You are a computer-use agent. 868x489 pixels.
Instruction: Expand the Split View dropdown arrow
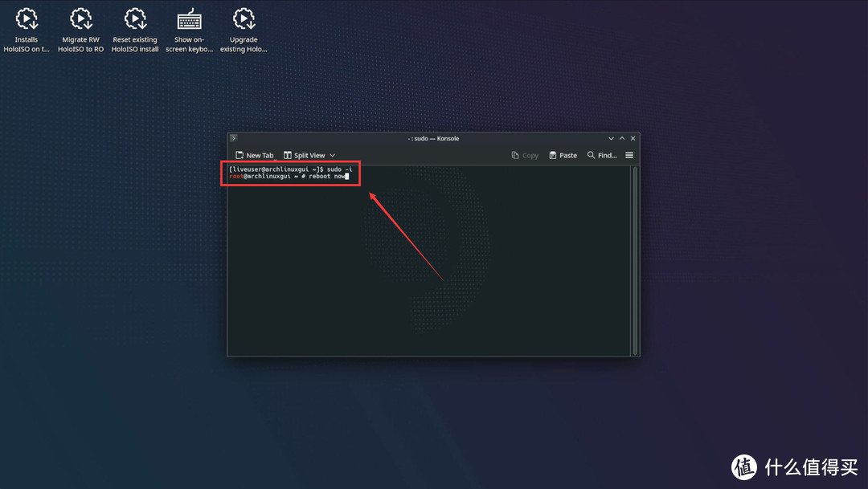pyautogui.click(x=332, y=156)
